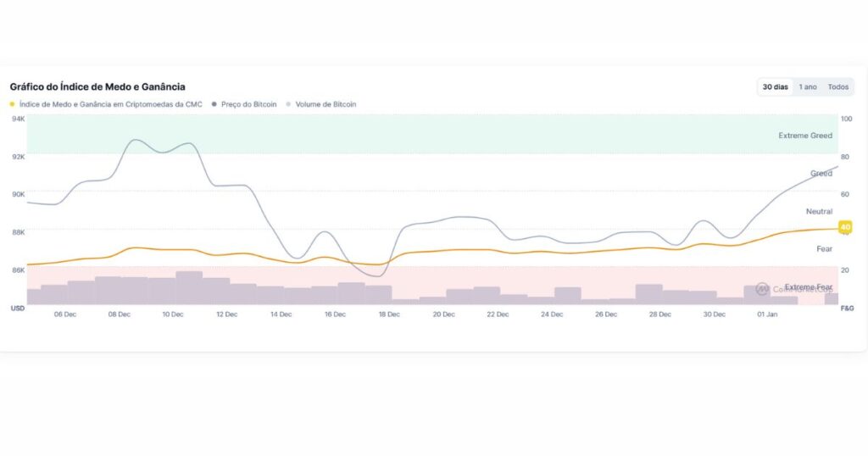Select the 01 Jan date marker
The width and height of the screenshot is (868, 456).
point(766,314)
